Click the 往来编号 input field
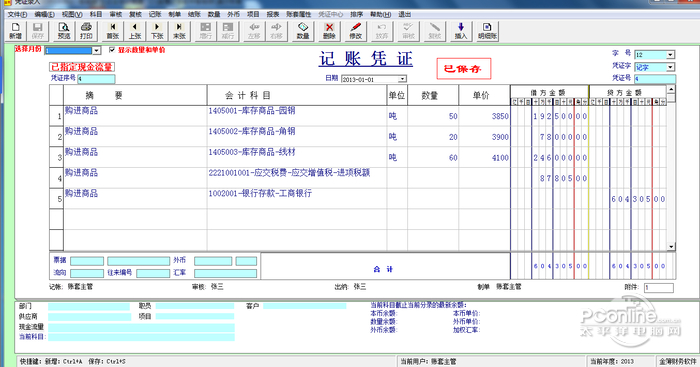This screenshot has width=700, height=367. tap(153, 273)
